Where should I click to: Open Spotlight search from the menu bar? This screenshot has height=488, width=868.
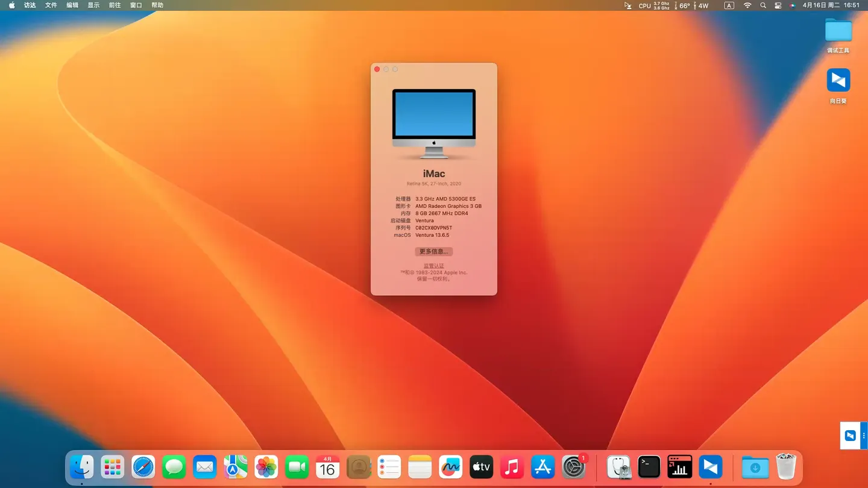[x=763, y=5]
